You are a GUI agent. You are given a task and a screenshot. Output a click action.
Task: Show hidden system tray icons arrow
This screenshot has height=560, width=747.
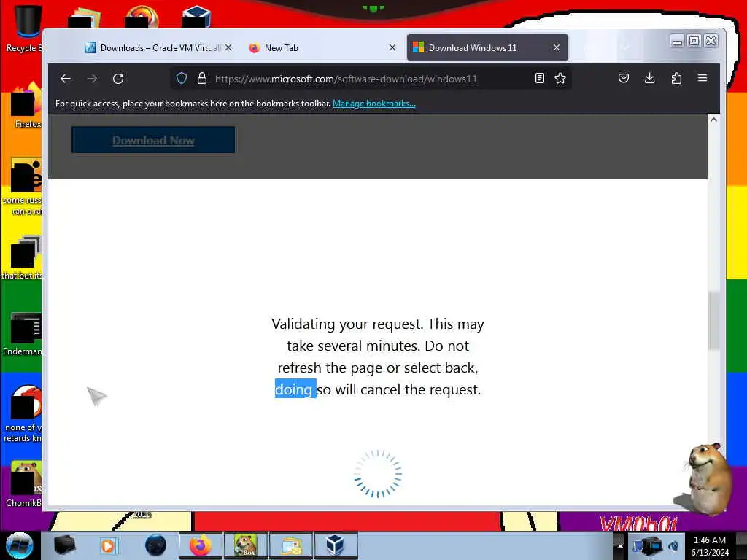[x=620, y=545]
